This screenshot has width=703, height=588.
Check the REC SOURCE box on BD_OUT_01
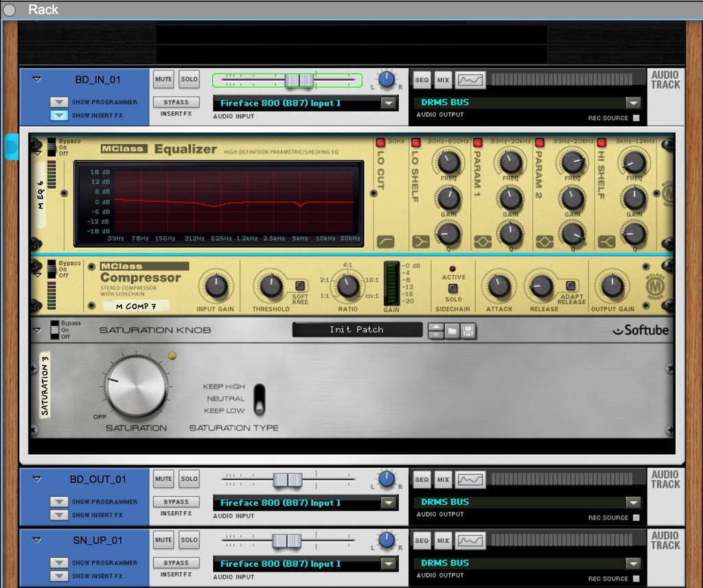(636, 517)
